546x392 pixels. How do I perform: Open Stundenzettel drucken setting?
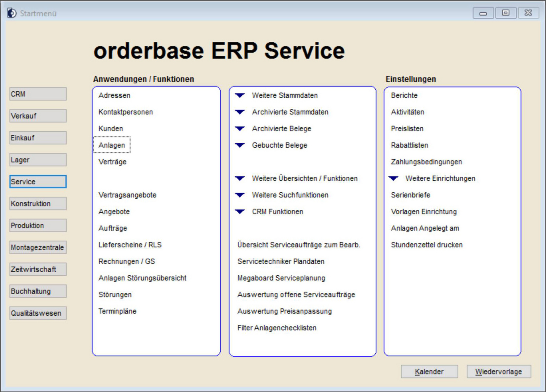point(427,245)
